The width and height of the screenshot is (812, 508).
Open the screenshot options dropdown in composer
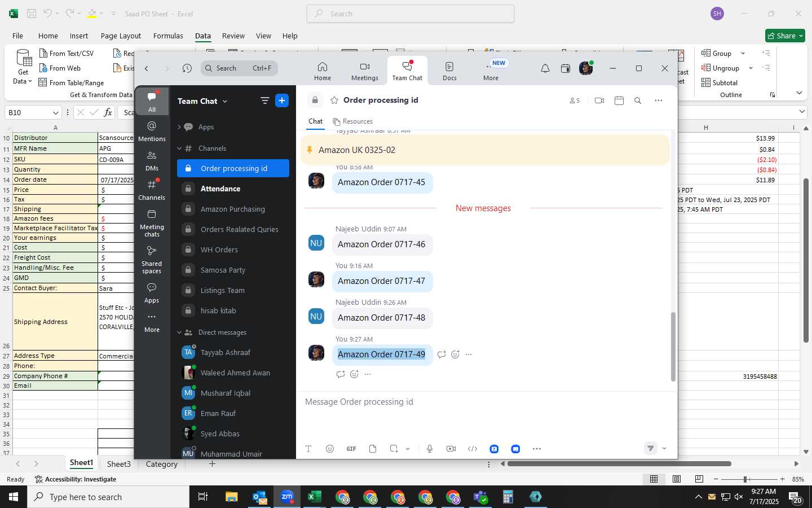(408, 449)
